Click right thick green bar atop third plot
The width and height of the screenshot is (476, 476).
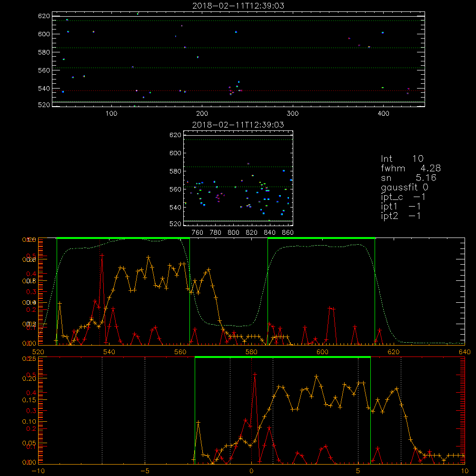pos(321,238)
